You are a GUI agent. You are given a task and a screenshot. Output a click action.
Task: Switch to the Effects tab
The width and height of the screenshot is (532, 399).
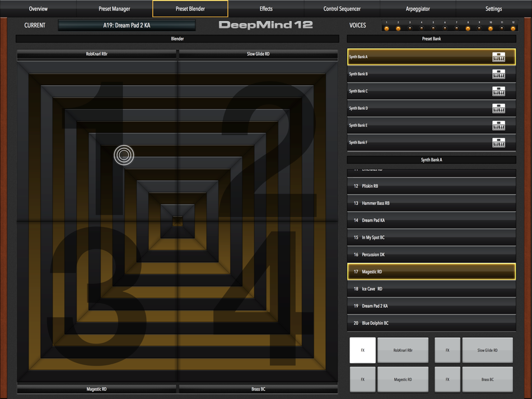(x=265, y=8)
